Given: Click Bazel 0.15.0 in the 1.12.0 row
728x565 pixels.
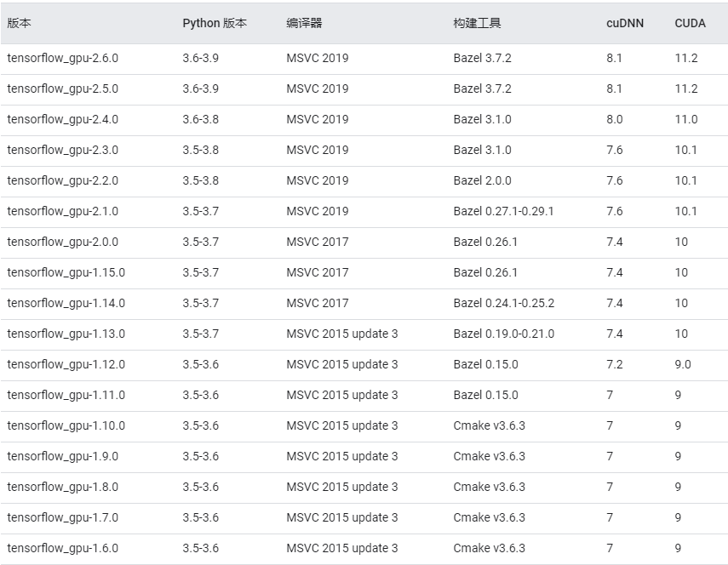Looking at the screenshot, I should point(486,364).
